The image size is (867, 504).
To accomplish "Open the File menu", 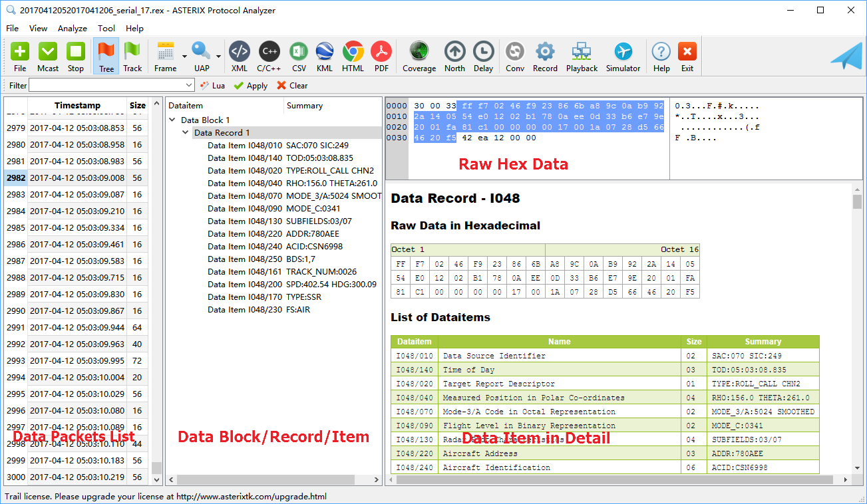I will point(12,29).
